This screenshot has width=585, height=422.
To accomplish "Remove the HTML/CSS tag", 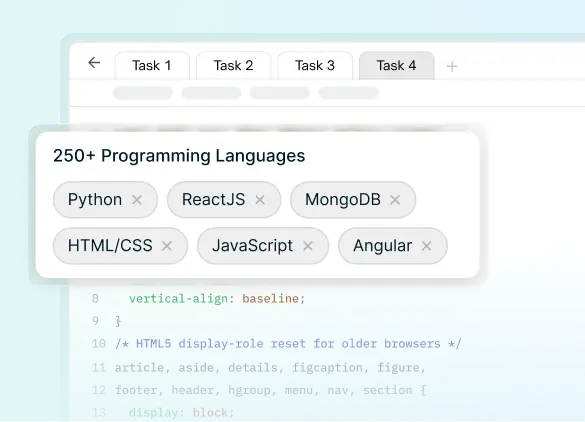I will (x=167, y=246).
